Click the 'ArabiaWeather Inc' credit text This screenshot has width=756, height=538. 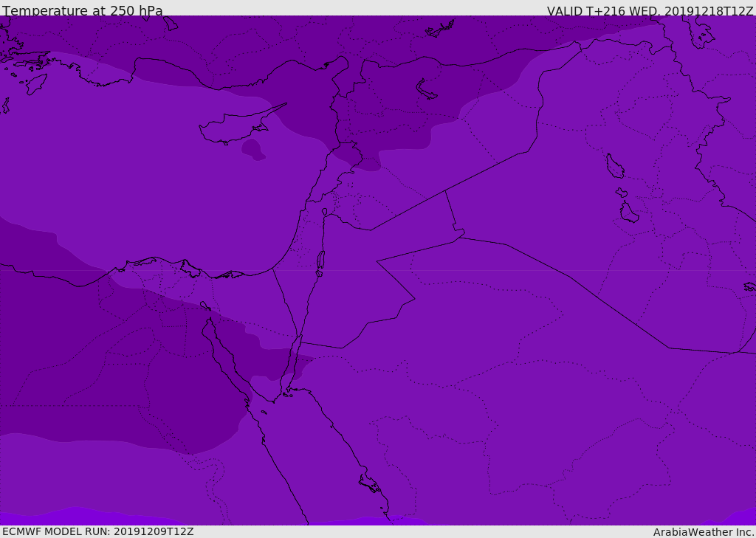click(703, 532)
